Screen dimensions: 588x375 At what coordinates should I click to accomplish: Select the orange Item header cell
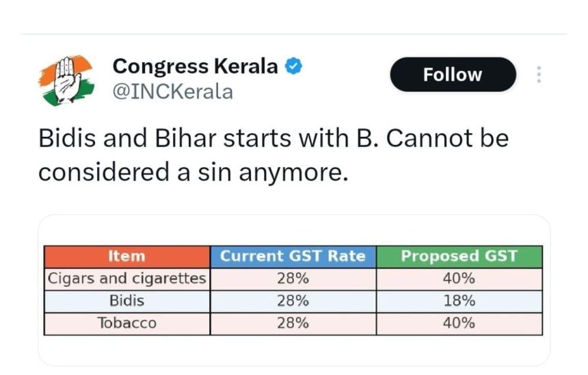pyautogui.click(x=126, y=257)
